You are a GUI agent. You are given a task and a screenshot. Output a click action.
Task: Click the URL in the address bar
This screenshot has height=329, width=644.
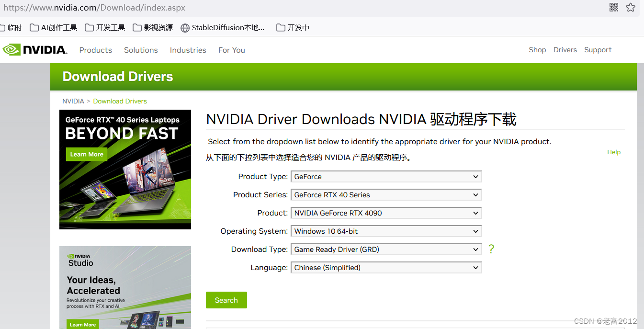[x=94, y=8]
